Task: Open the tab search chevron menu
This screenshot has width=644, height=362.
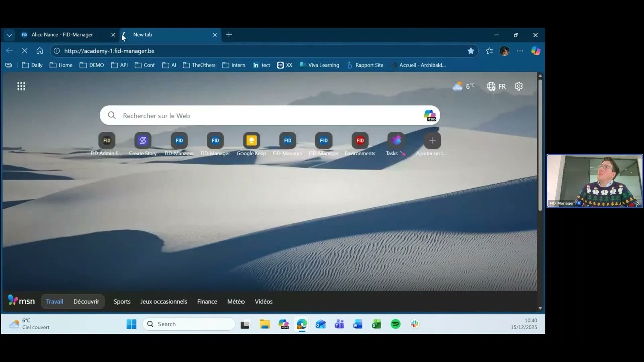Action: [x=9, y=35]
